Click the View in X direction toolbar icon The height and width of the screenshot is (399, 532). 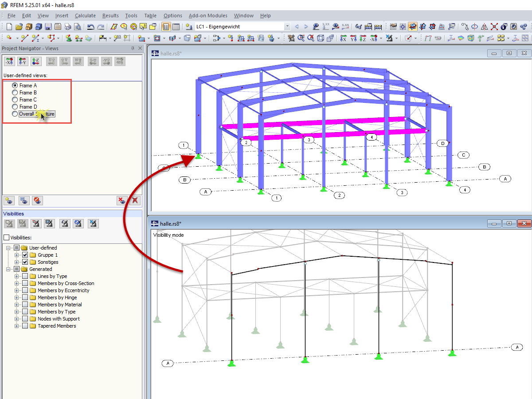click(343, 38)
